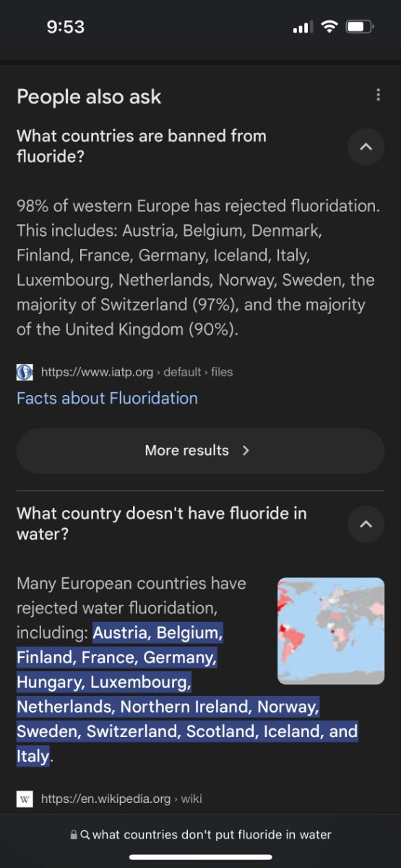Tap the cellular signal icon
This screenshot has width=401, height=868.
pos(302,27)
